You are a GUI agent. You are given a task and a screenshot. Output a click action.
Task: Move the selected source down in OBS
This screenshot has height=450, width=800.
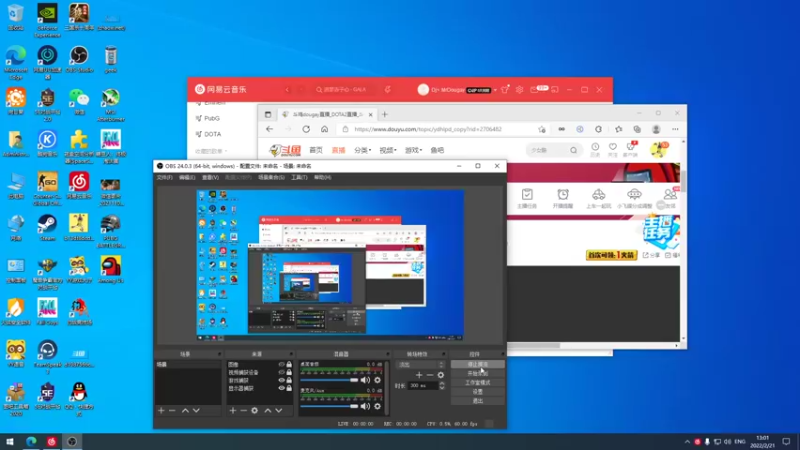[x=279, y=411]
